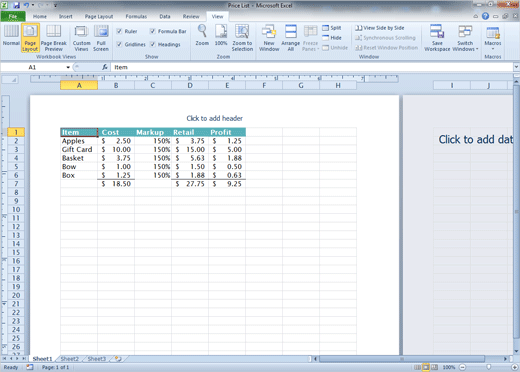The width and height of the screenshot is (520, 372).
Task: Select Page Layout view button
Action: (30, 38)
